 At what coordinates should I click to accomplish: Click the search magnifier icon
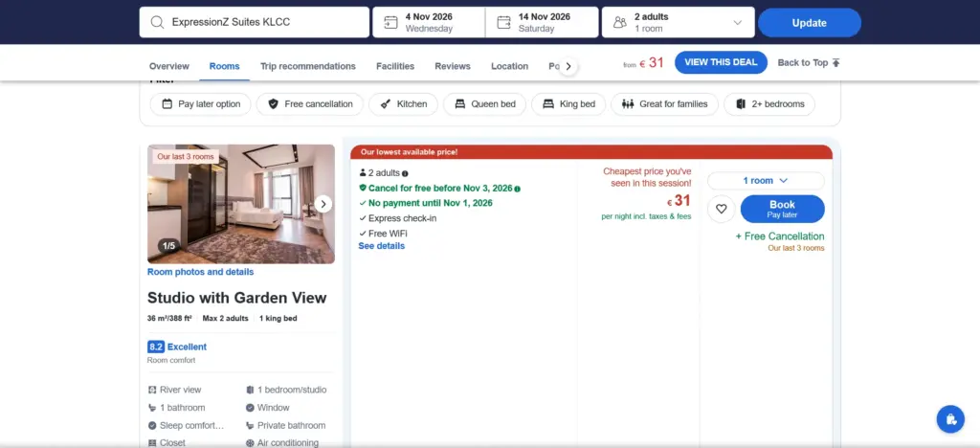[x=158, y=22]
